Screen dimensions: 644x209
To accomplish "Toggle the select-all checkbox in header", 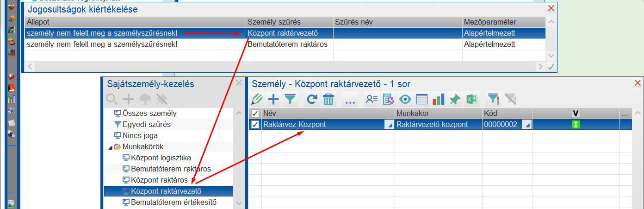I will (255, 113).
